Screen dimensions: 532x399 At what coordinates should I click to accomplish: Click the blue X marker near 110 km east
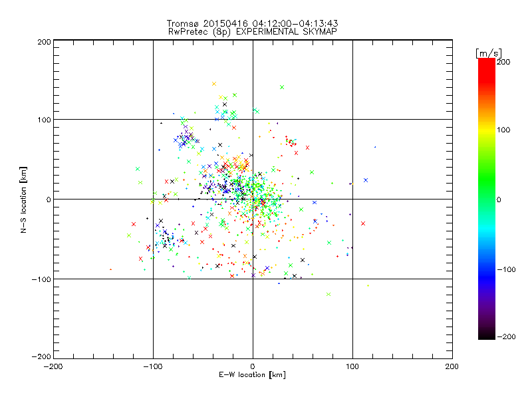366,180
